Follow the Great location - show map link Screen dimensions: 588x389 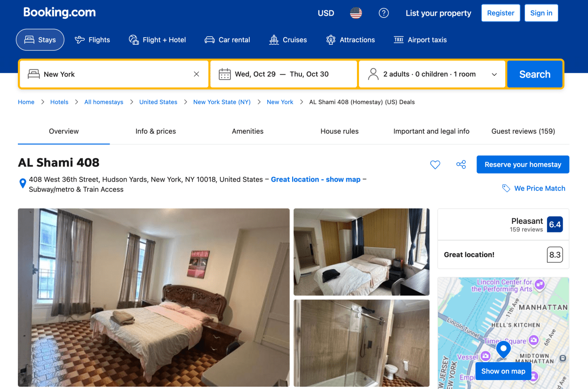[316, 179]
